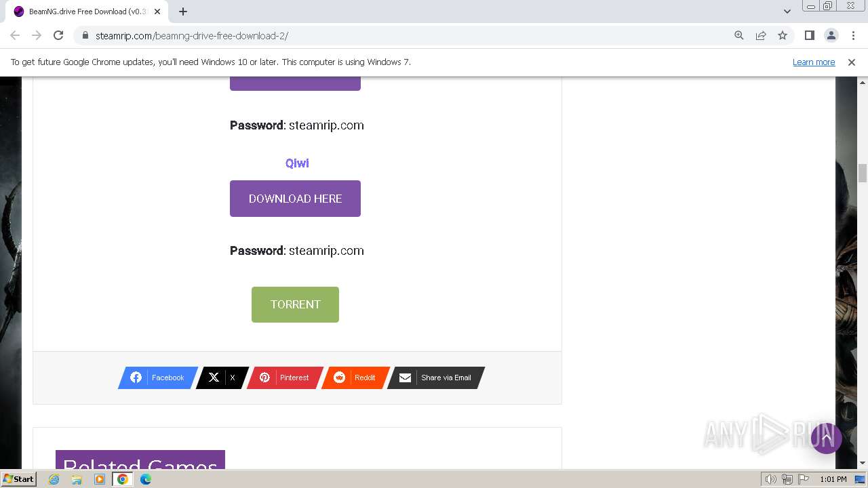868x488 pixels.
Task: Open the media player taskbar icon
Action: [x=100, y=479]
